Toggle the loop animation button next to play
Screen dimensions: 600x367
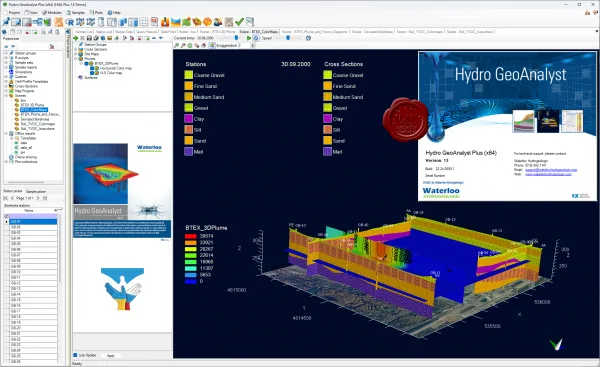(256, 38)
